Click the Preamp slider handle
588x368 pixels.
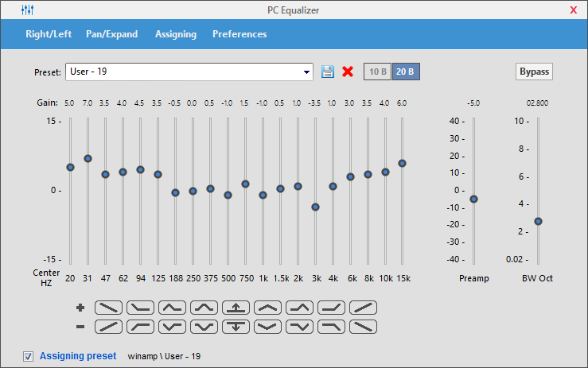473,199
